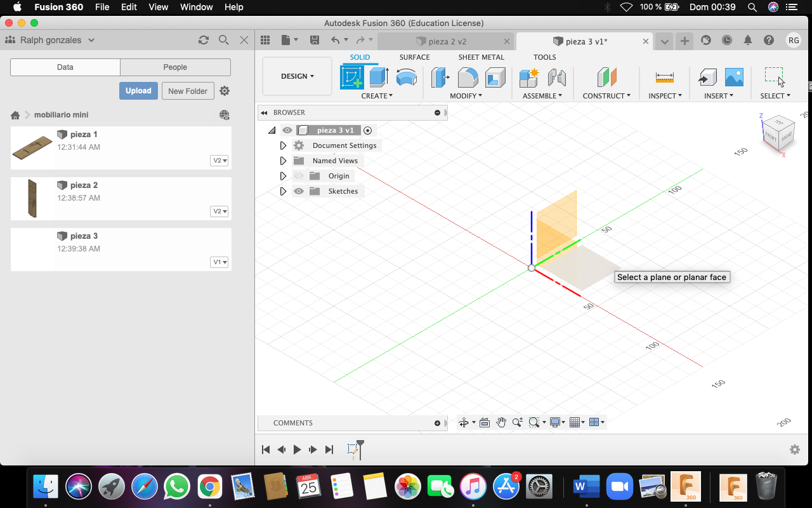Click the mobiliario mini breadcrumb
Image resolution: width=812 pixels, height=508 pixels.
(61, 115)
